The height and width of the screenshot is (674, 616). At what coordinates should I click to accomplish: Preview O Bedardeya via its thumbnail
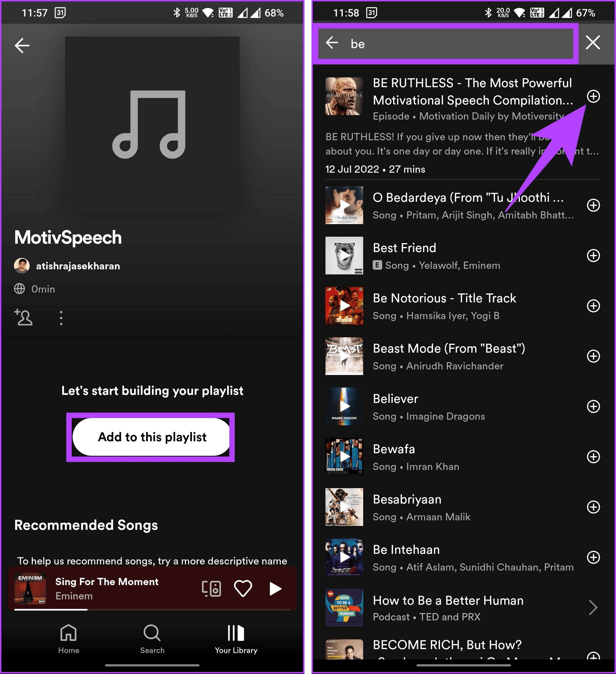pos(344,205)
